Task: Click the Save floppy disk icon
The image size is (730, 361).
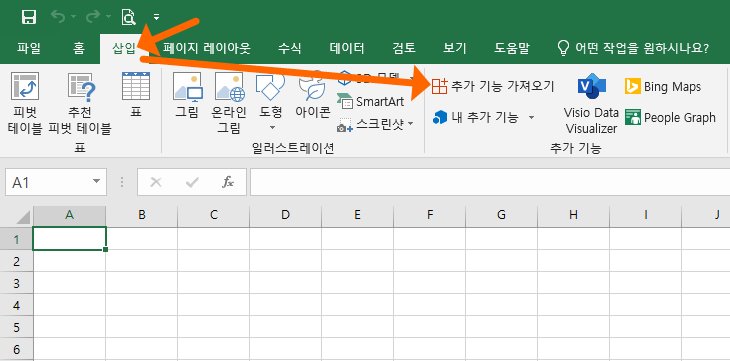Action: (29, 17)
